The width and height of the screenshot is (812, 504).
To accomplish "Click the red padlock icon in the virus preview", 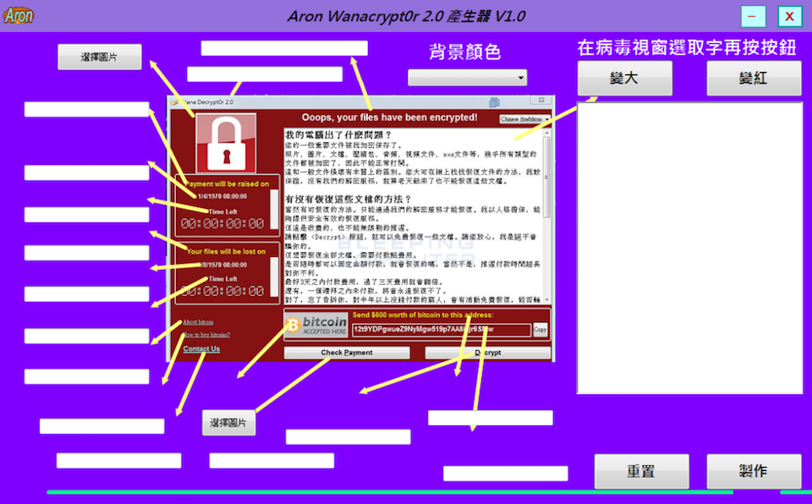I will [x=225, y=143].
